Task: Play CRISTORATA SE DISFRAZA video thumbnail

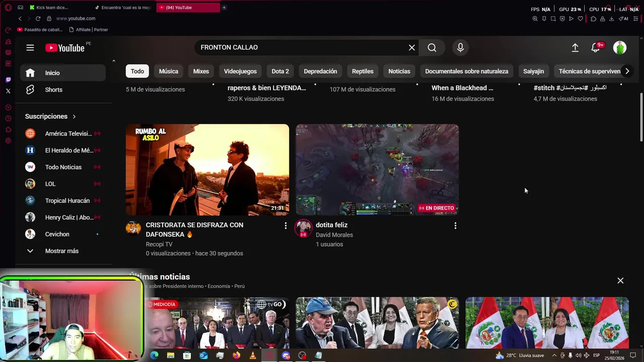Action: pos(207,170)
